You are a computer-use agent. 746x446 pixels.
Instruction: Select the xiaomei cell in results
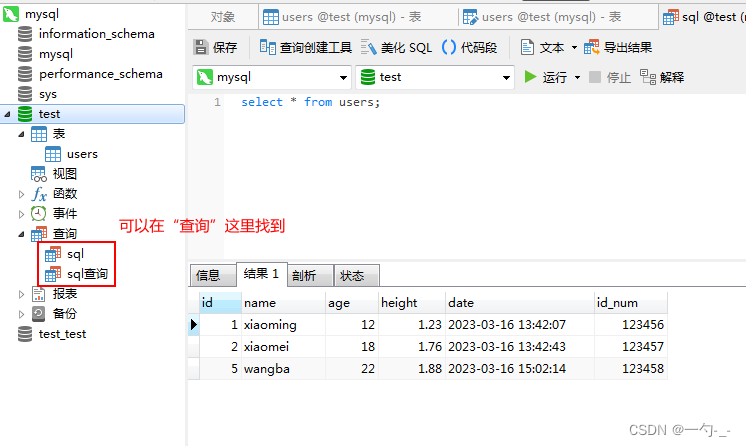pyautogui.click(x=268, y=347)
